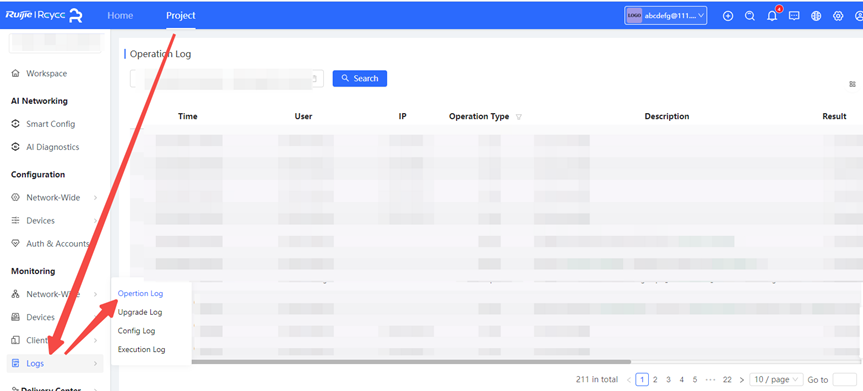Click the Configuration Devices icon
This screenshot has height=391, width=863.
15,220
